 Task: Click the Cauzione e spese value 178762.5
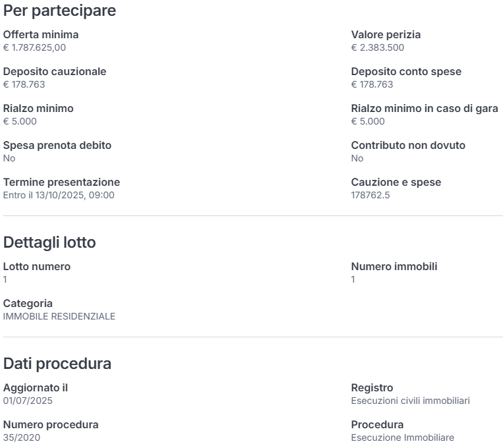click(x=370, y=195)
